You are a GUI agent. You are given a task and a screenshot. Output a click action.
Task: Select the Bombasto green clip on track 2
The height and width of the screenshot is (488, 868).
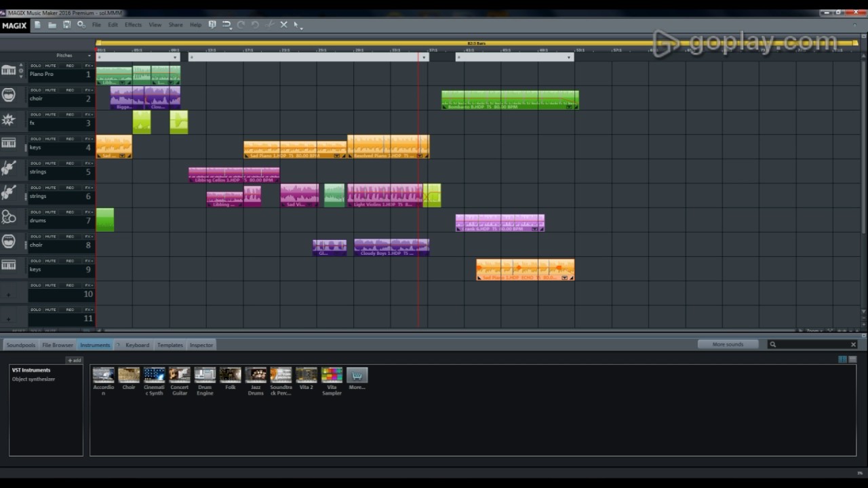(510, 100)
